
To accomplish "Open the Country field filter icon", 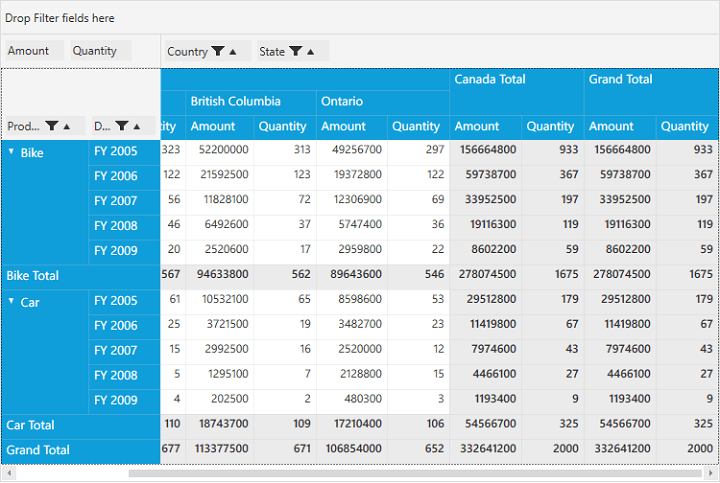I will 217,52.
